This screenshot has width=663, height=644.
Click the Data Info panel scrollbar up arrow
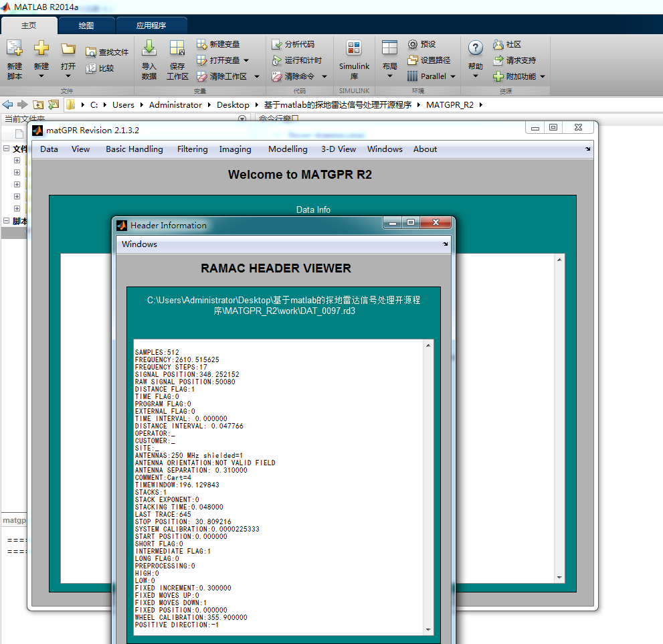click(x=559, y=260)
